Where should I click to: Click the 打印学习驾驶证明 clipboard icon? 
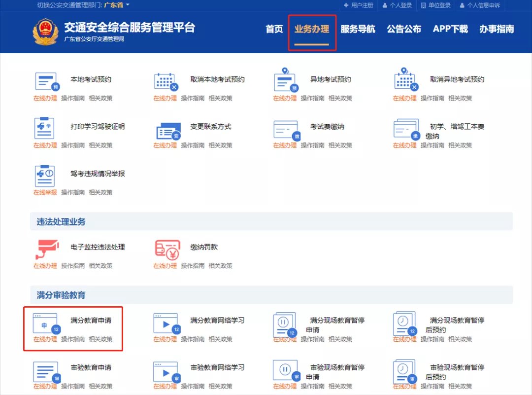pyautogui.click(x=46, y=128)
